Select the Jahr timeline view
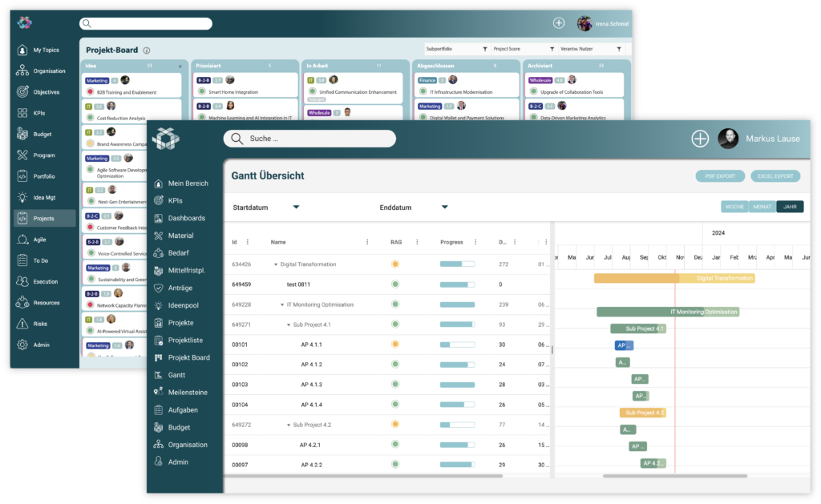Viewport: 821px width, 504px height. [x=790, y=207]
